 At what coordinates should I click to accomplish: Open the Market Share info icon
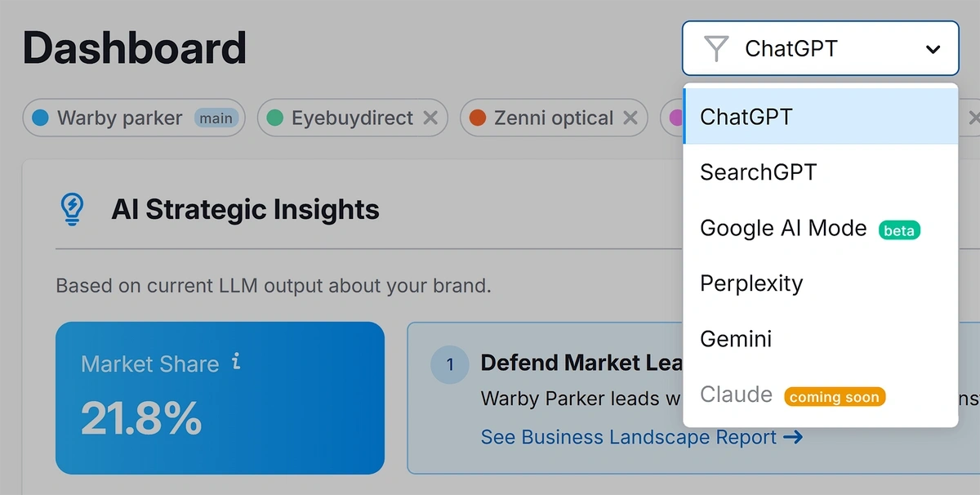(236, 362)
